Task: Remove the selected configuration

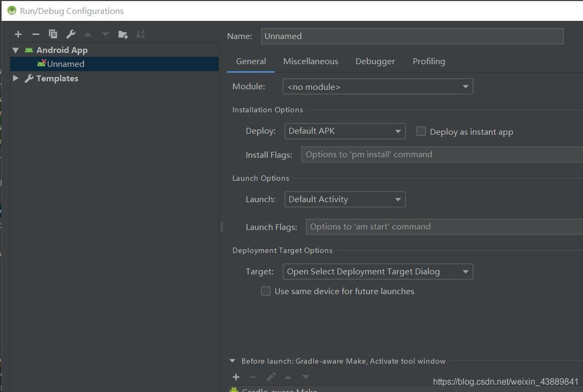Action: [x=35, y=34]
